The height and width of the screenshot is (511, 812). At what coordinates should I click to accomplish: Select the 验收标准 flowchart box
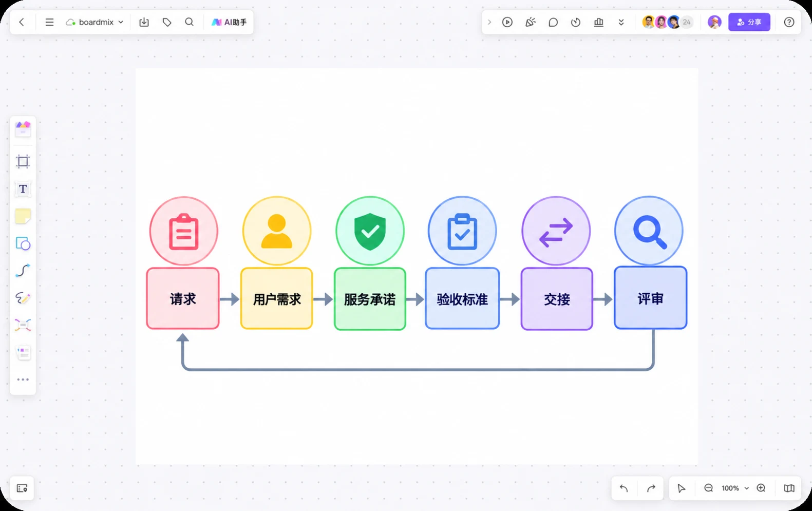(462, 298)
